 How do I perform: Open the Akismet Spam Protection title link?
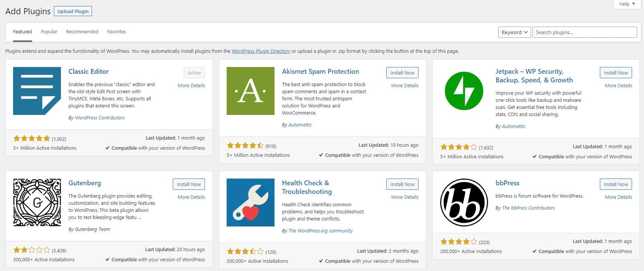click(321, 71)
